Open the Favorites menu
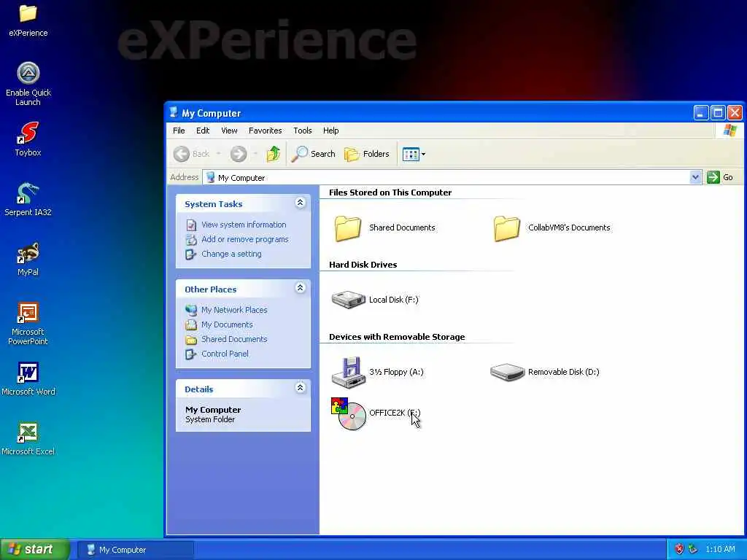This screenshot has height=560, width=747. pyautogui.click(x=265, y=131)
